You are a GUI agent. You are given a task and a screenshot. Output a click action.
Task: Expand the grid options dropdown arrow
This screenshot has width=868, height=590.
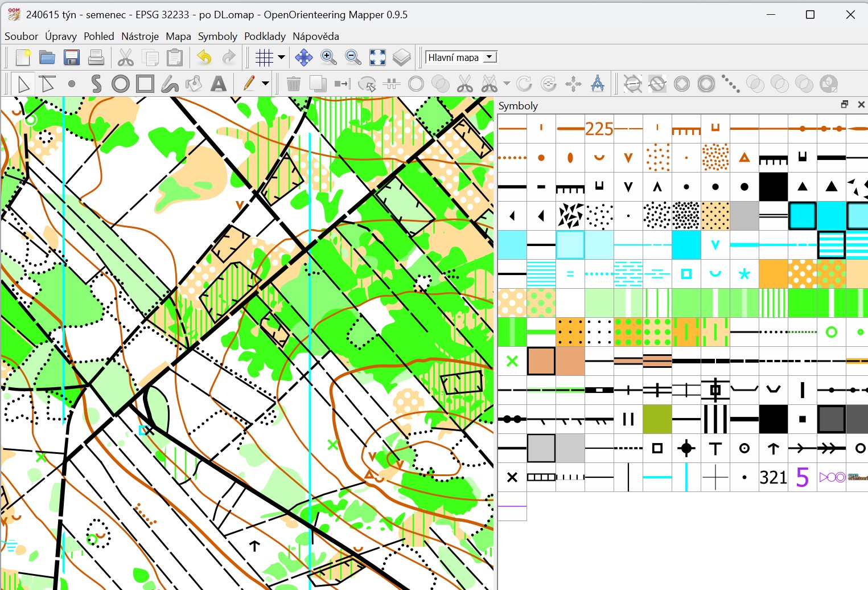[281, 58]
